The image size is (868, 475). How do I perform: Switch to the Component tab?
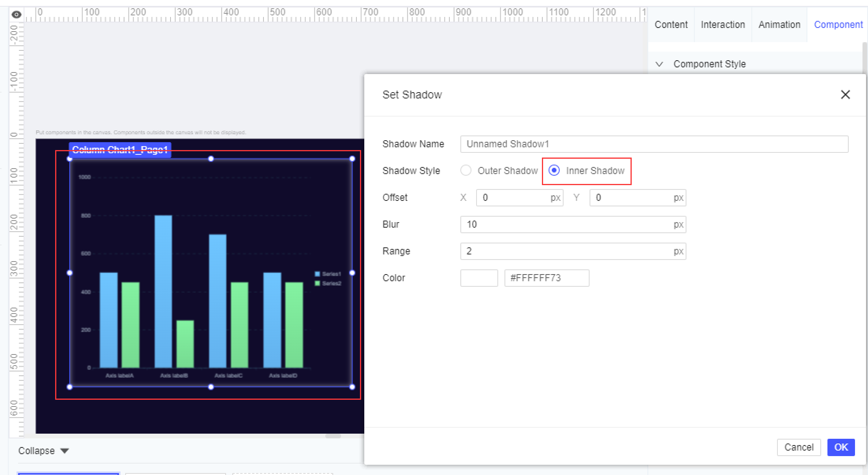(x=838, y=24)
